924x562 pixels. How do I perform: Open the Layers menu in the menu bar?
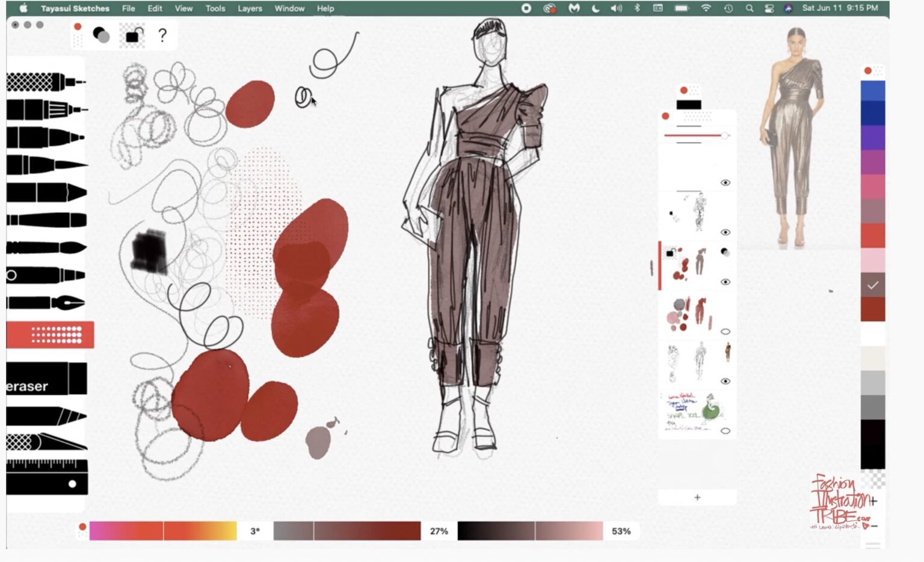pyautogui.click(x=250, y=8)
